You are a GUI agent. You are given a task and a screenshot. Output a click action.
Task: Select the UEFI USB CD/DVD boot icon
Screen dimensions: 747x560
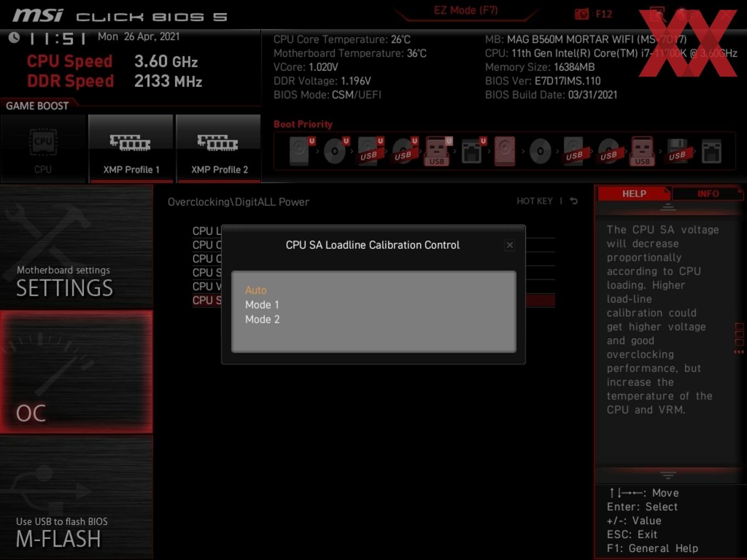404,151
